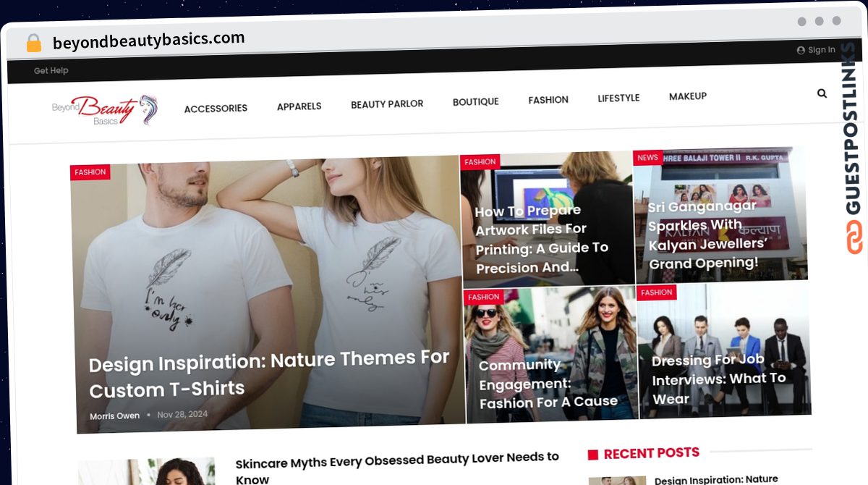Click the padlock icon in address bar
868x485 pixels.
pos(33,43)
